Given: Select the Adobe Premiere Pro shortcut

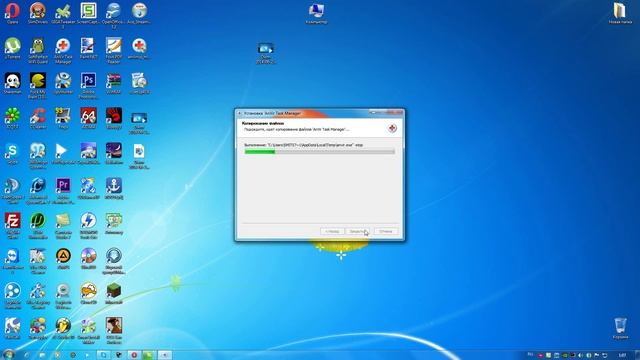Looking at the screenshot, I should (63, 191).
